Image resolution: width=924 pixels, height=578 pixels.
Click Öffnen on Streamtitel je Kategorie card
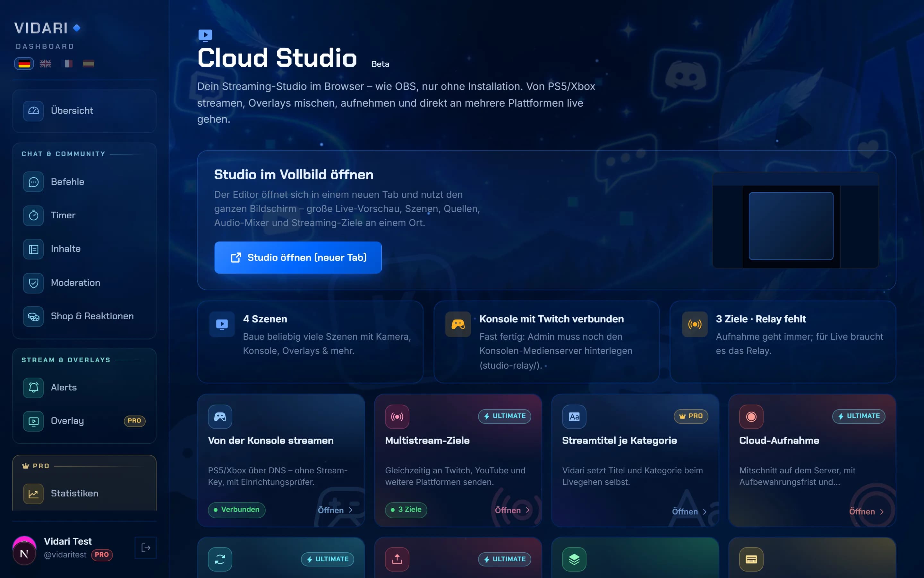pos(689,512)
